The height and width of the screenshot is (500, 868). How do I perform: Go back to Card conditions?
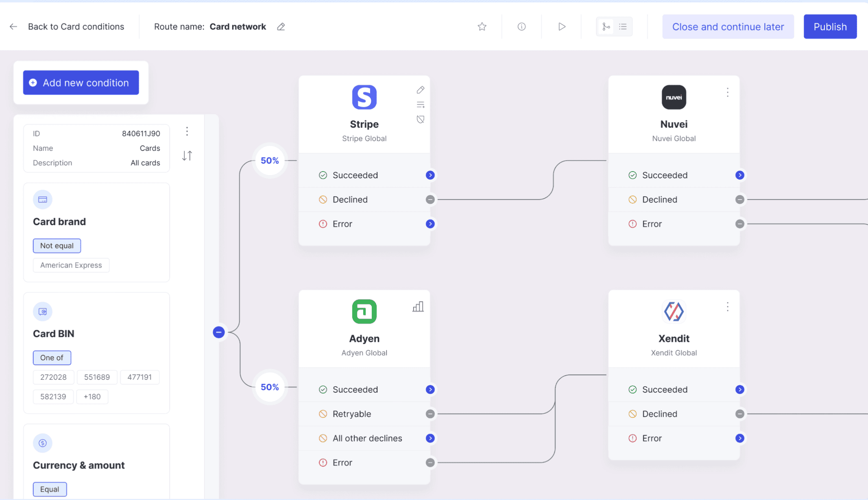coord(76,27)
